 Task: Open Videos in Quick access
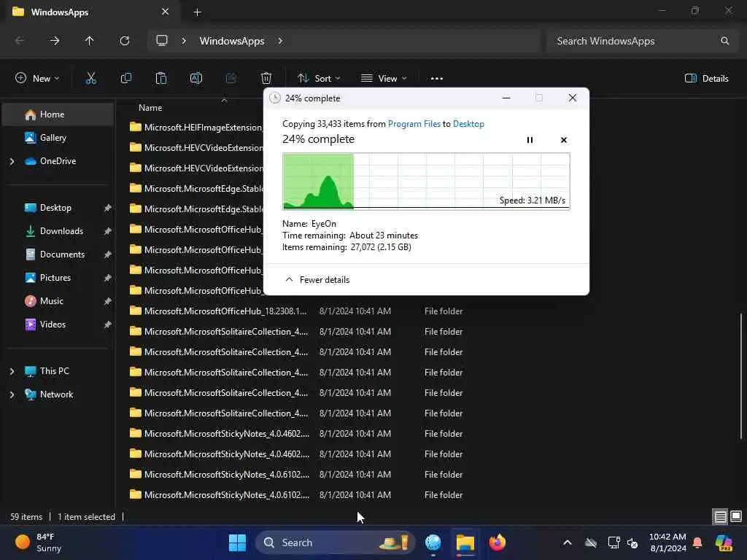pos(58,324)
